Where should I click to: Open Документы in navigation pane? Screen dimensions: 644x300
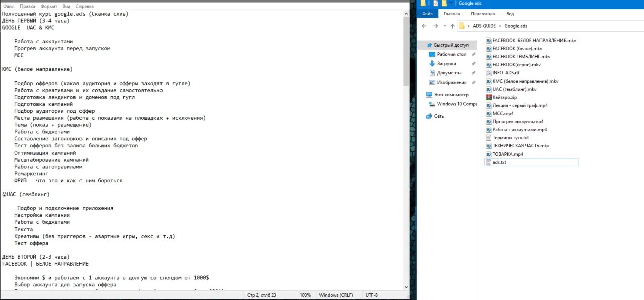point(449,73)
